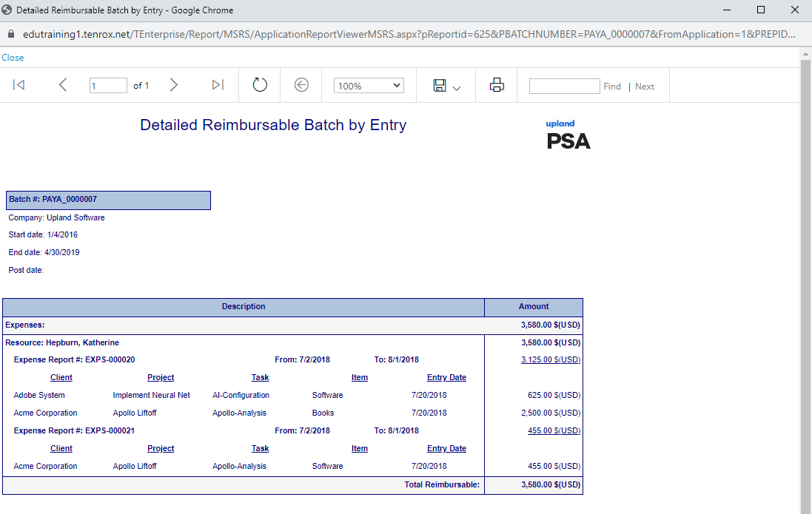Click the Close link above the toolbar
This screenshot has width=812, height=514.
coord(13,58)
